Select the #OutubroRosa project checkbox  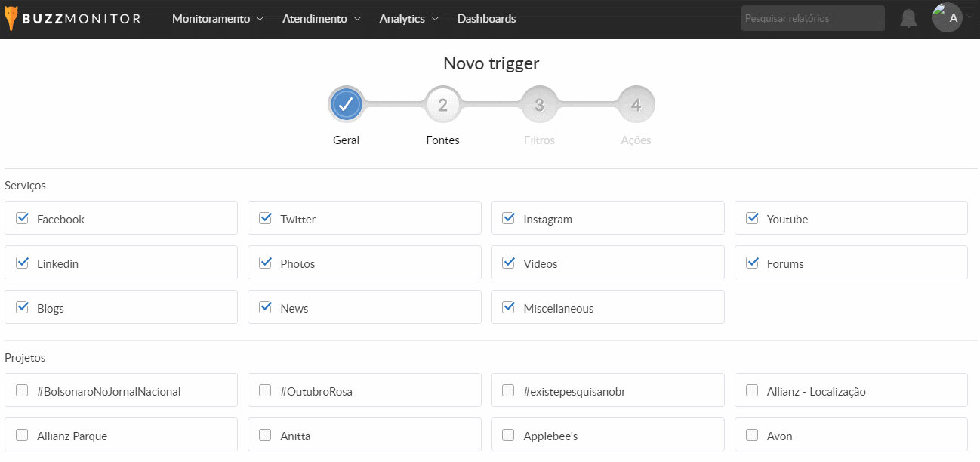click(x=265, y=391)
